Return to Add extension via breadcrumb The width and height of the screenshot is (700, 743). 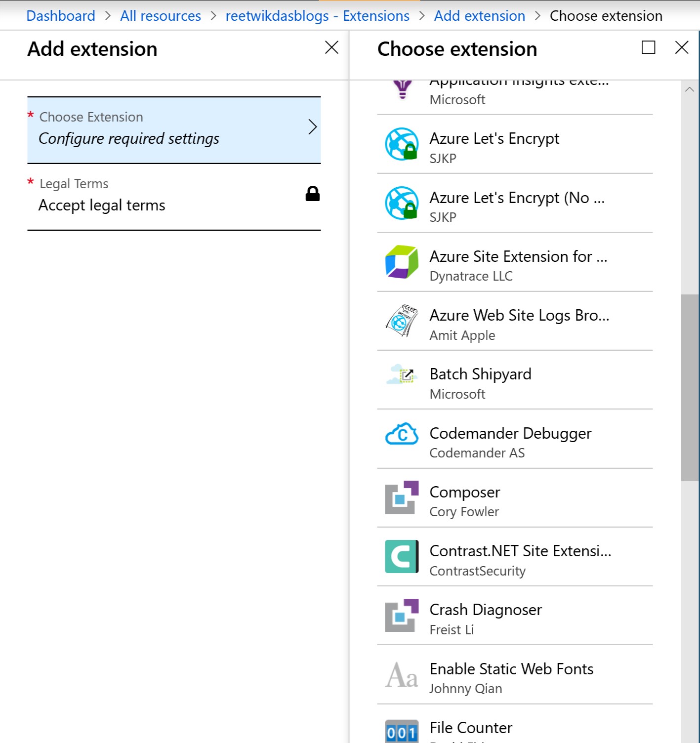pyautogui.click(x=479, y=16)
